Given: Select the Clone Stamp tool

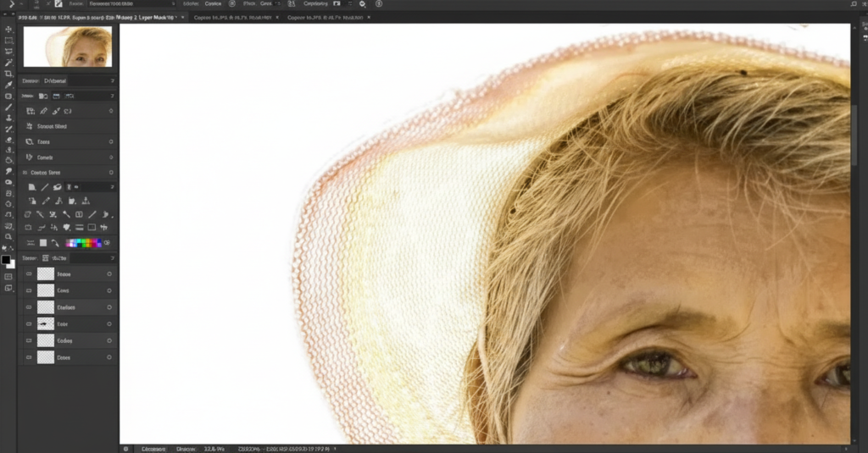Looking at the screenshot, I should tap(8, 117).
